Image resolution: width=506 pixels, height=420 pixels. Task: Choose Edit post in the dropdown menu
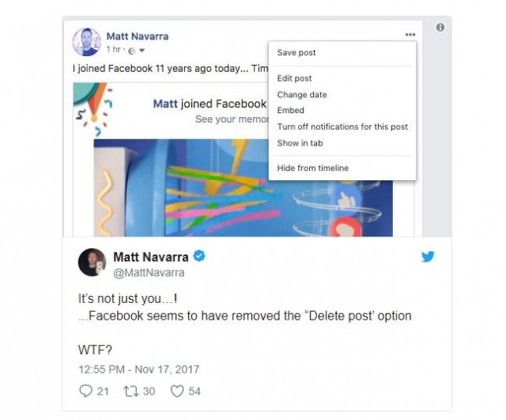(x=294, y=78)
